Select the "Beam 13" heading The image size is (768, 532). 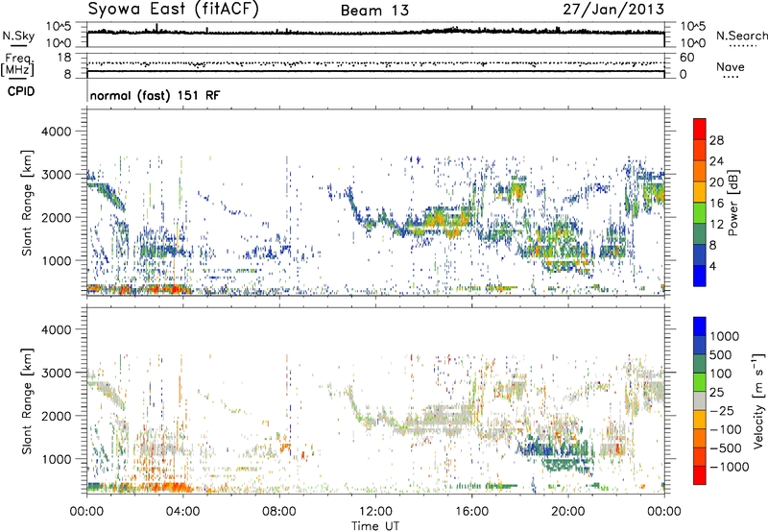coord(374,11)
